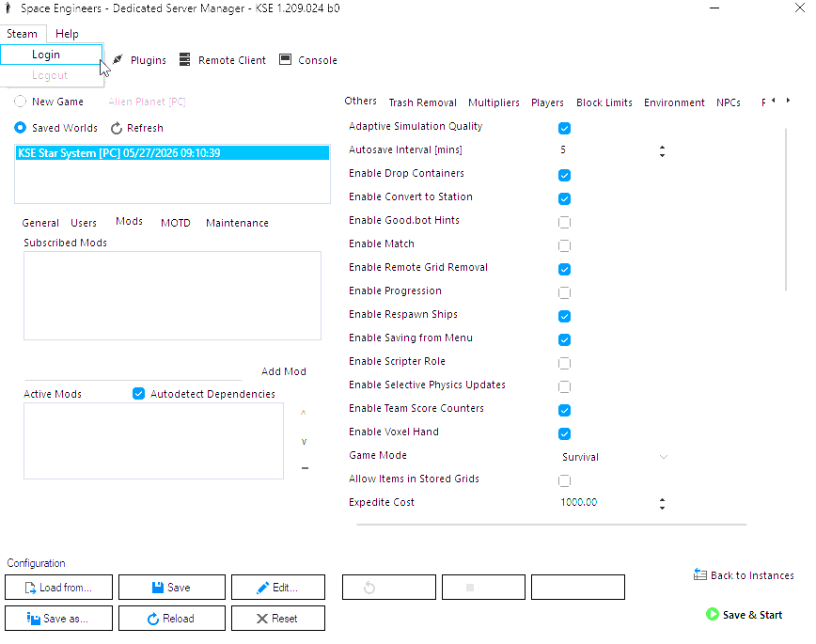Toggle Enable Saving from Menu checkbox
This screenshot has width=816, height=644.
[x=564, y=339]
